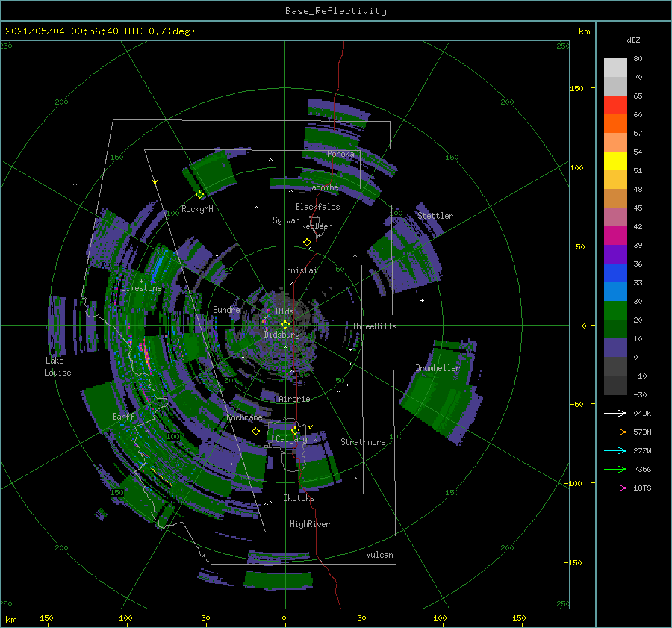This screenshot has width=672, height=628.
Task: Pick the light gray 80-70 dBZ swatch
Action: pyautogui.click(x=615, y=68)
